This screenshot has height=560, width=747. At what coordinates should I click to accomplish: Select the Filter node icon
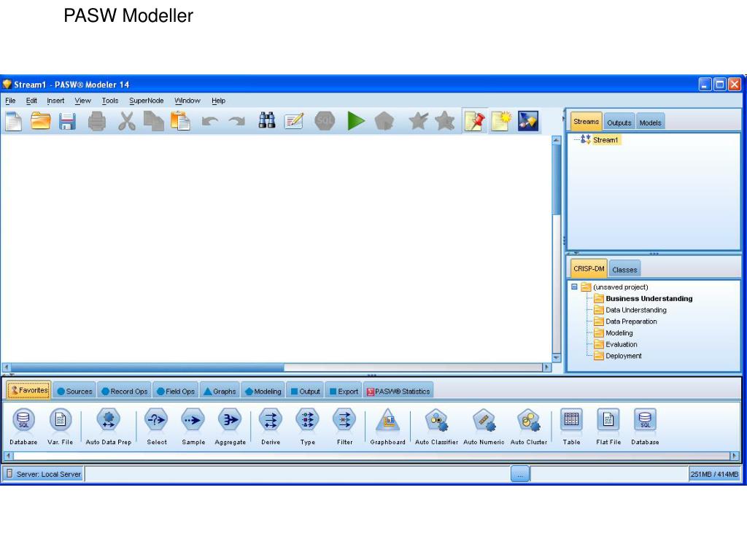coord(344,421)
